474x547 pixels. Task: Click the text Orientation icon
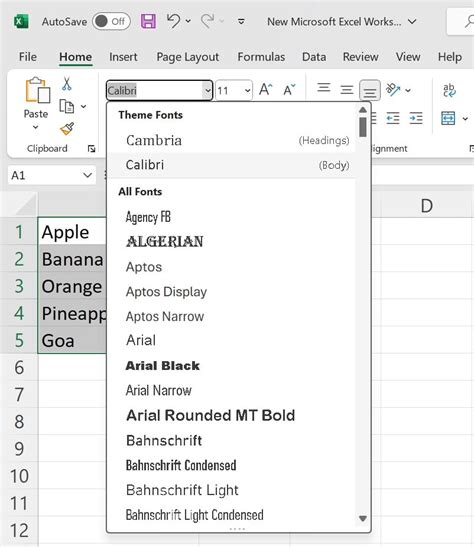[393, 90]
